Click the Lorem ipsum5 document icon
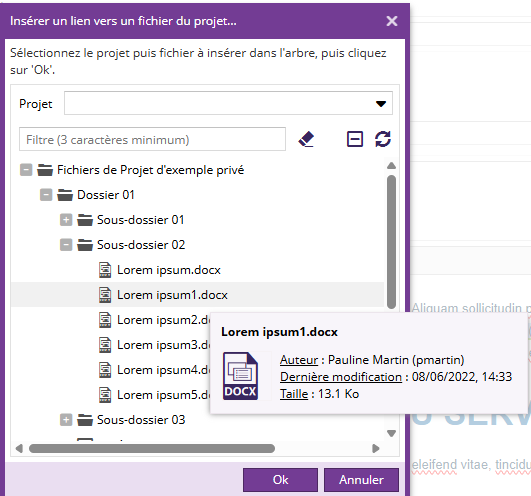Image resolution: width=531 pixels, height=496 pixels. pyautogui.click(x=105, y=395)
